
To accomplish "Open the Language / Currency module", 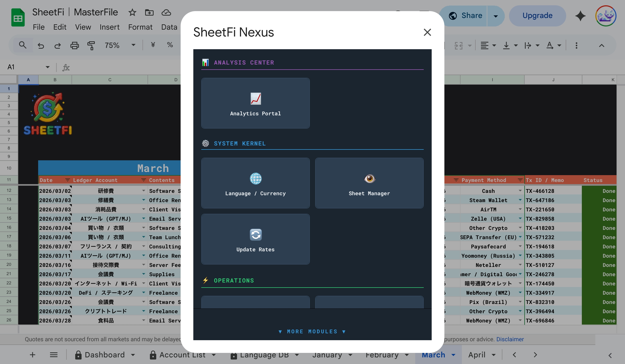I will coord(255,183).
